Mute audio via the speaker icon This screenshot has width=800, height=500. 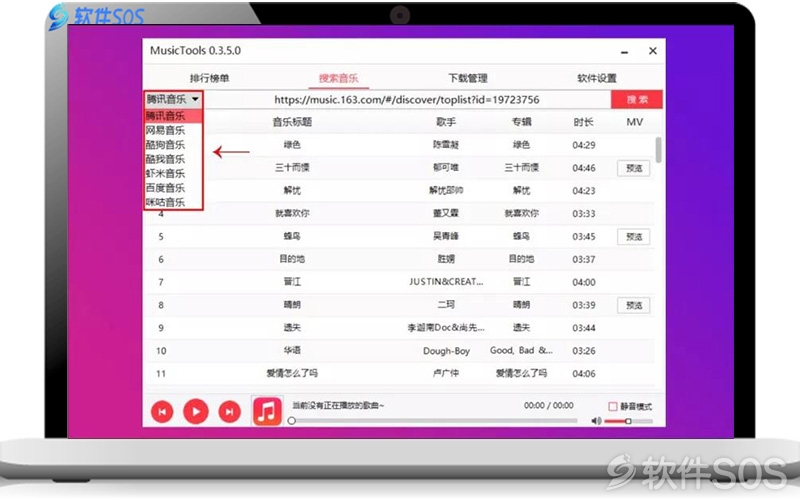click(x=596, y=421)
